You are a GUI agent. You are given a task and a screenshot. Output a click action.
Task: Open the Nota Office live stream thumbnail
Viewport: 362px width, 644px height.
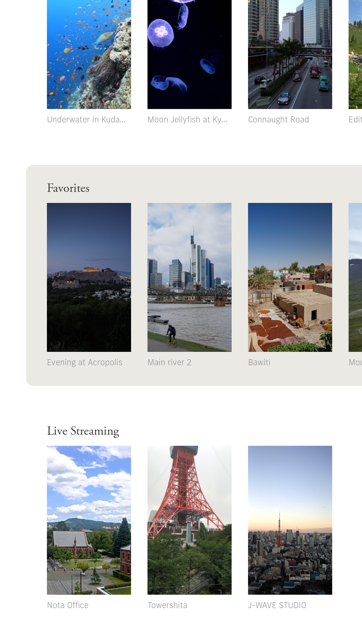89,520
